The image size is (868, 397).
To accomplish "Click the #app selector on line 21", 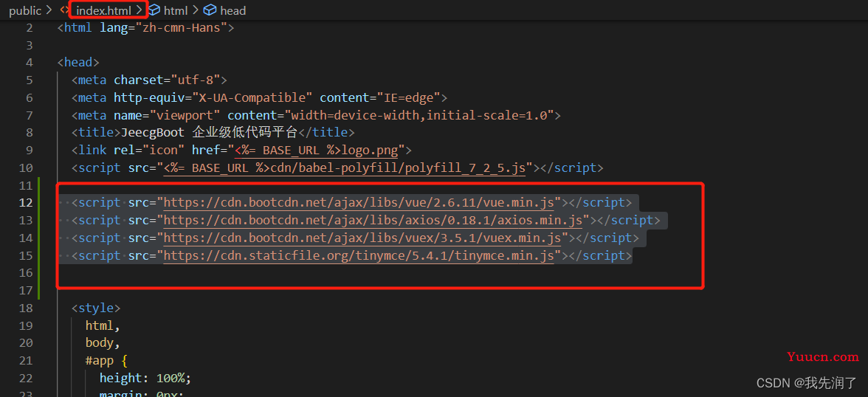I will coord(100,361).
